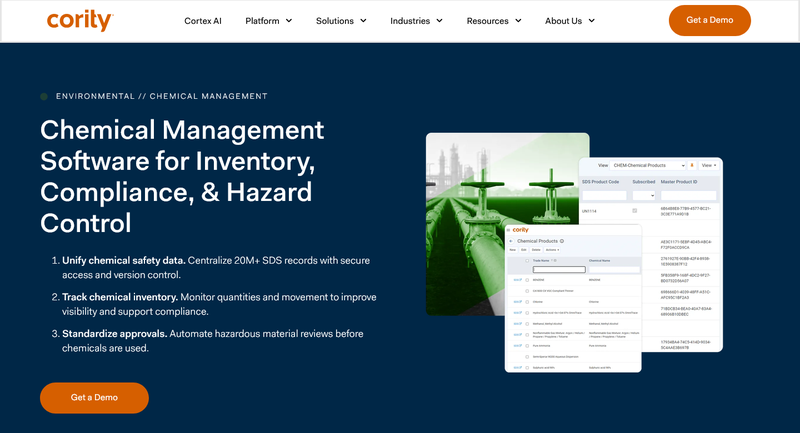The image size is (800, 433).
Task: Click the SDS Product Code filter field
Action: [604, 195]
